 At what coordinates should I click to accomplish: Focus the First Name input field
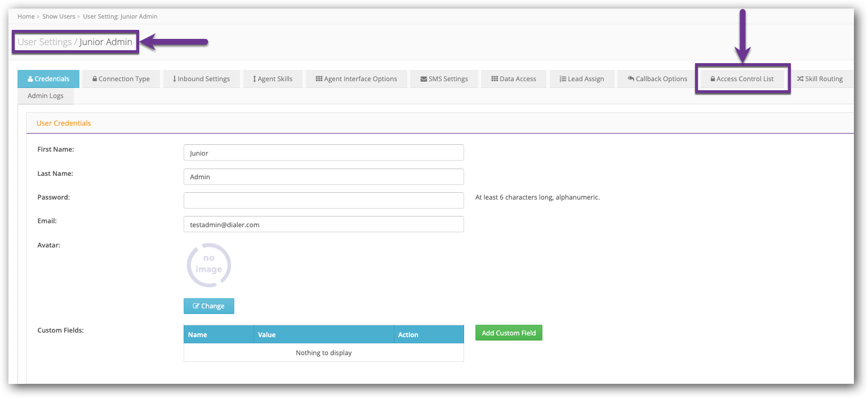[323, 153]
